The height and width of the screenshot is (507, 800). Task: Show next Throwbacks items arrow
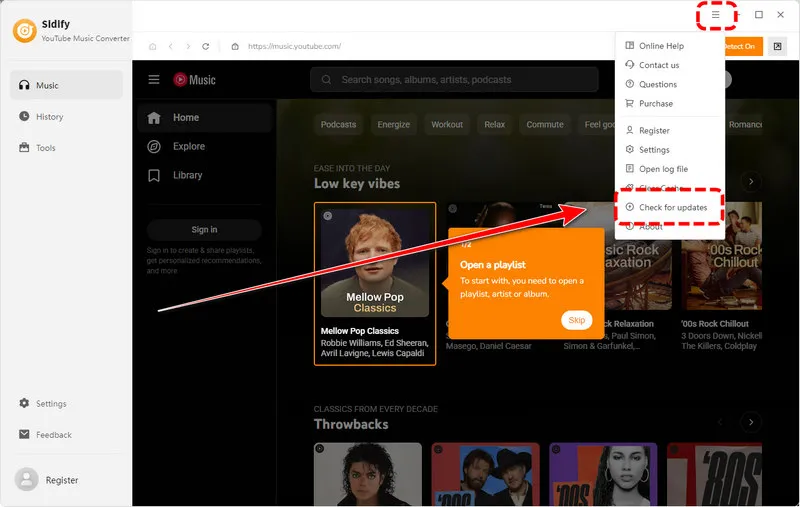[751, 422]
